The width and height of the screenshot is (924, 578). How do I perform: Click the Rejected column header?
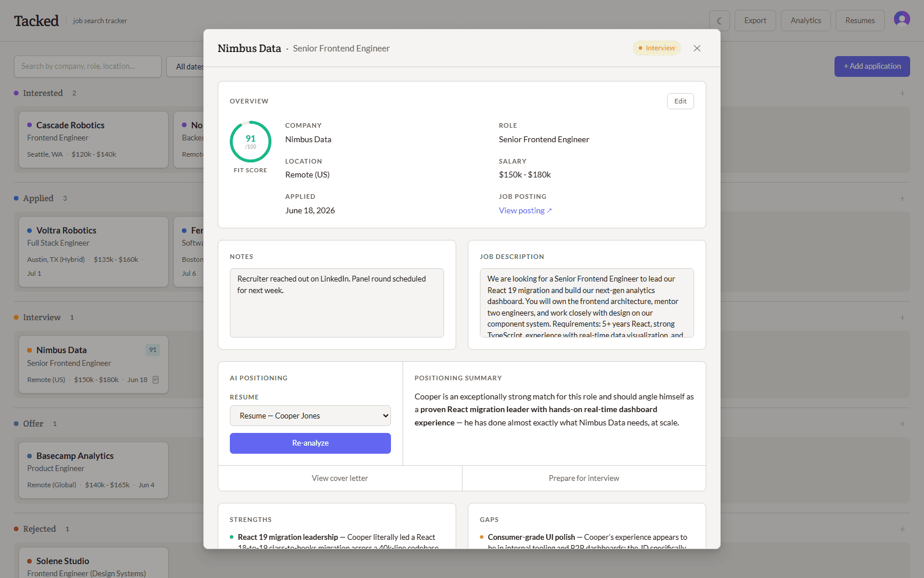pos(39,529)
